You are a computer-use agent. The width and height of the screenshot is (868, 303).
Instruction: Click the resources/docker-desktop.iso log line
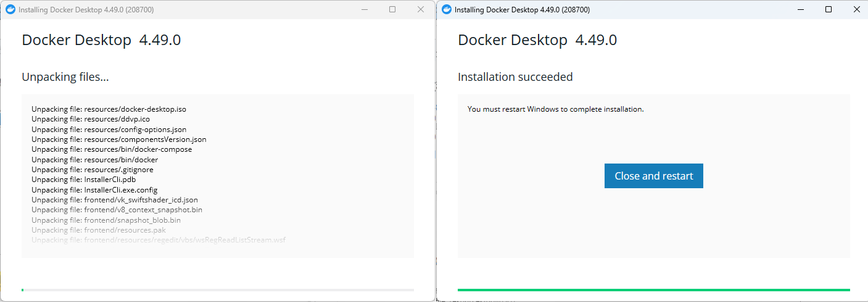[109, 109]
